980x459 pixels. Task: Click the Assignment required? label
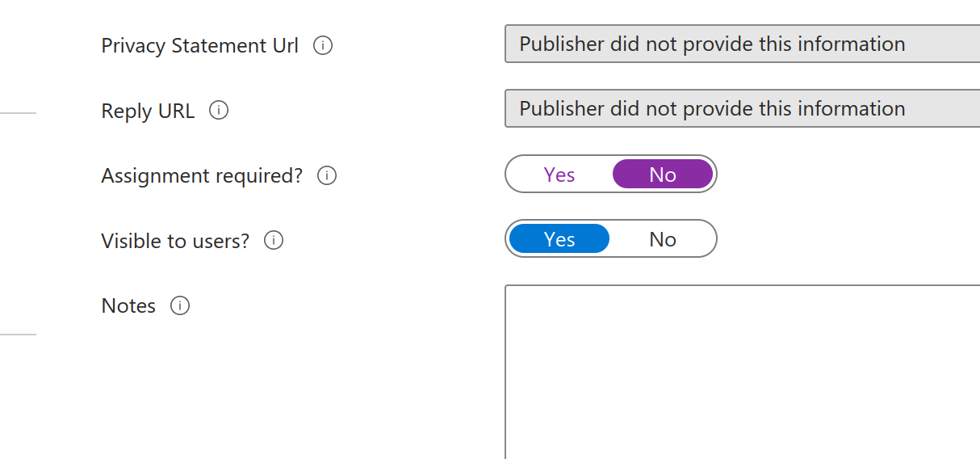(202, 175)
